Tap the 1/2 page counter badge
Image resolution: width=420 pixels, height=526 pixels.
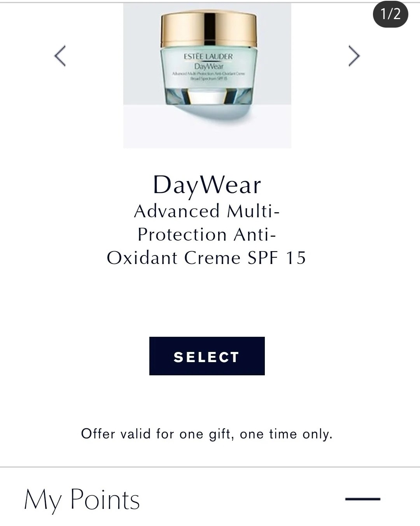pos(390,14)
